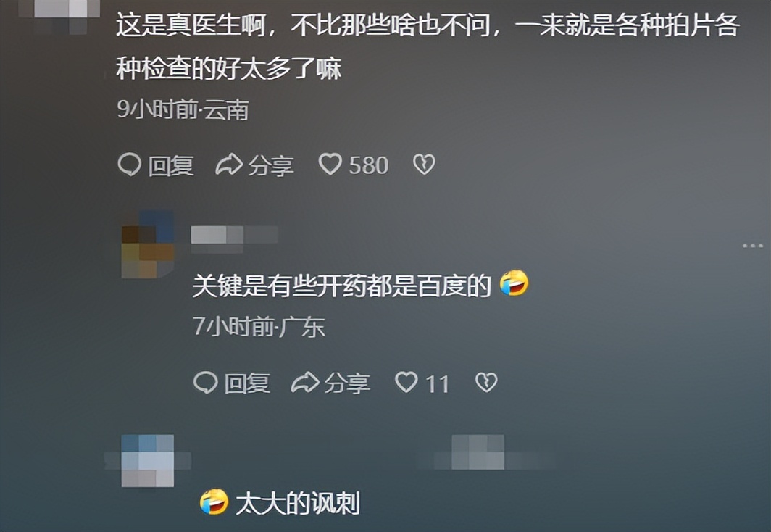Click the laughing emoji after 百度的
771x532 pixels.
click(x=514, y=283)
